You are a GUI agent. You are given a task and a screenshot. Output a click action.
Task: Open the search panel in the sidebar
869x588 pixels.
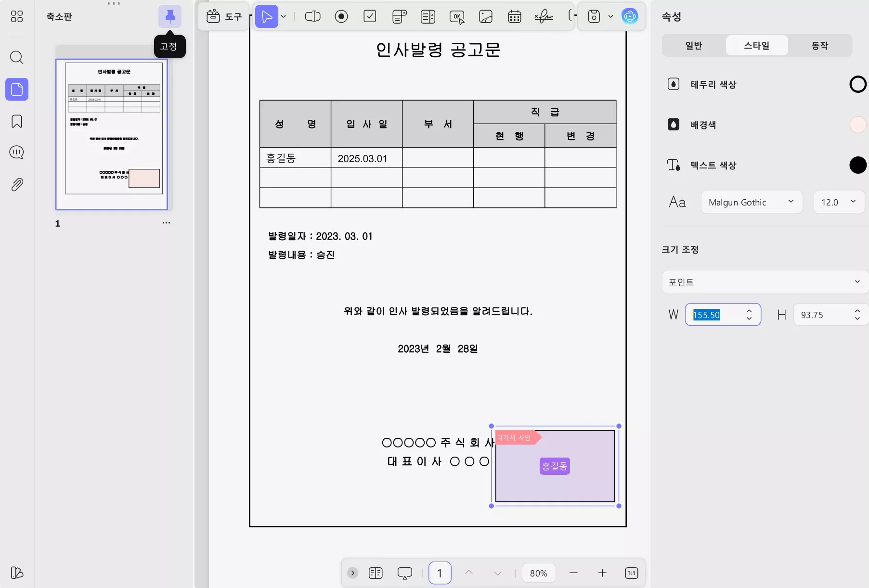coord(17,58)
